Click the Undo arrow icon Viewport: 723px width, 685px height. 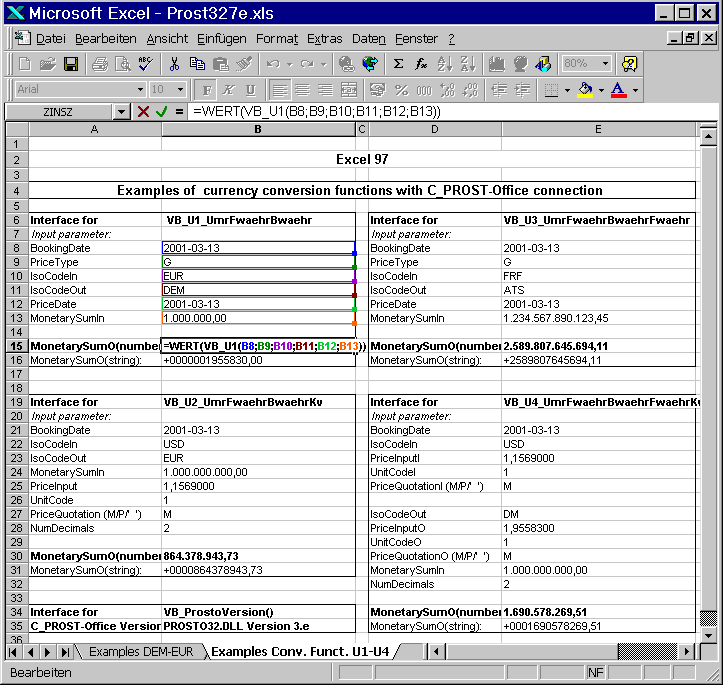(273, 64)
